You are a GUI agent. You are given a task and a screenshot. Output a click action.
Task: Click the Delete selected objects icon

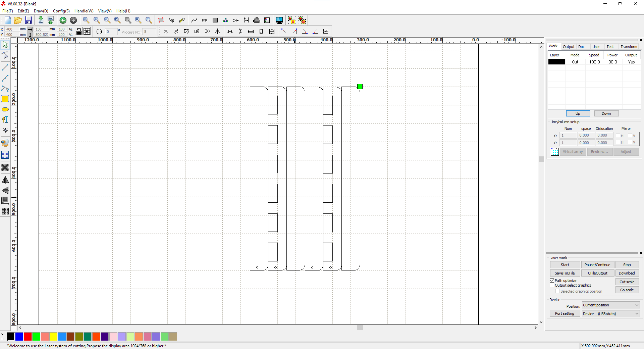pos(5,168)
